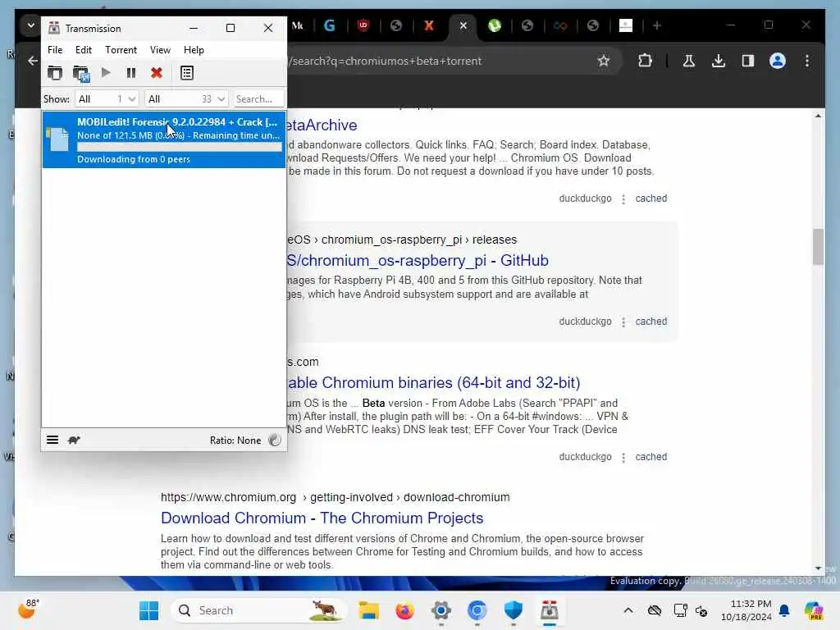Expand the tracker filter dropdown showing 33

186,99
